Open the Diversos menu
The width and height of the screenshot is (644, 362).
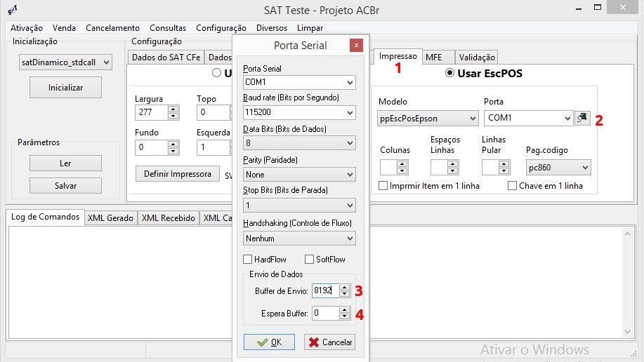tap(272, 28)
